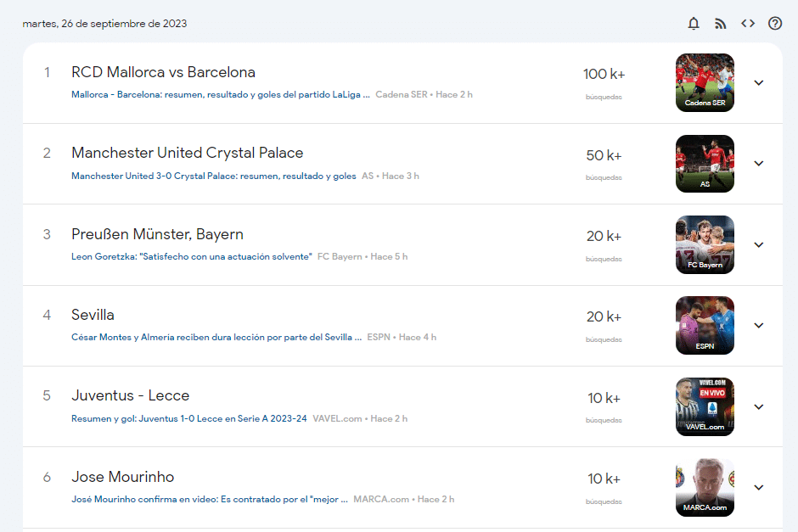Expand the Preußen Münster, Bayern row
798x532 pixels.
[x=759, y=244]
